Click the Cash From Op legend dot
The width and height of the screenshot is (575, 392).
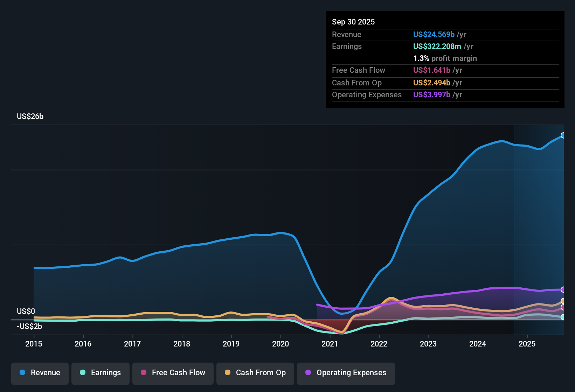click(x=227, y=373)
